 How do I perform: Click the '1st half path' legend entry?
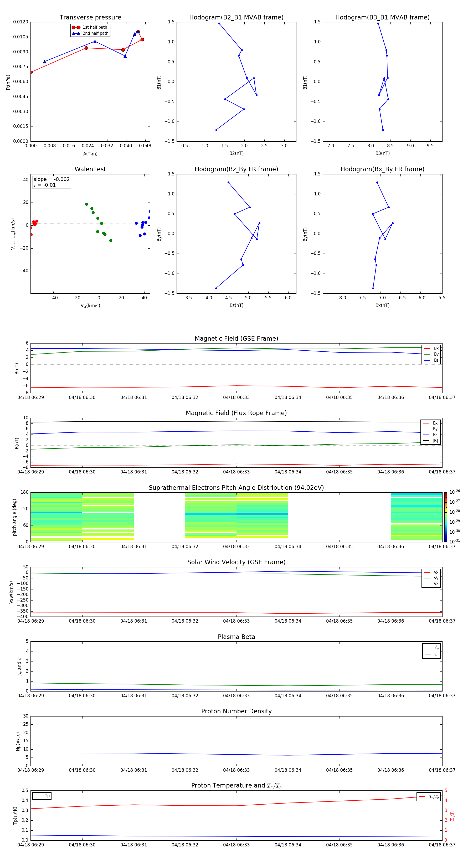coord(90,27)
